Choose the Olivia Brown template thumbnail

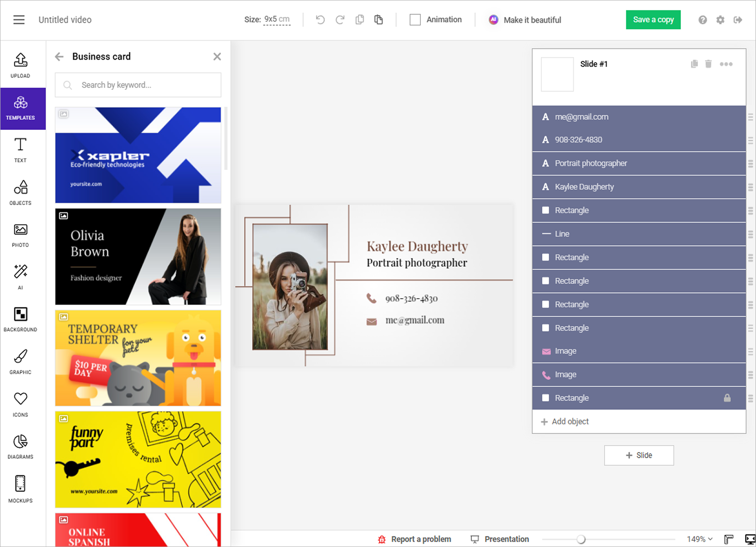(138, 257)
